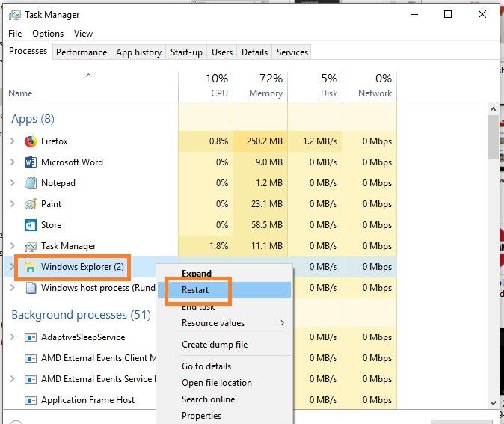Click Firefox memory value 250.2 MB
The width and height of the screenshot is (504, 424).
click(x=265, y=141)
